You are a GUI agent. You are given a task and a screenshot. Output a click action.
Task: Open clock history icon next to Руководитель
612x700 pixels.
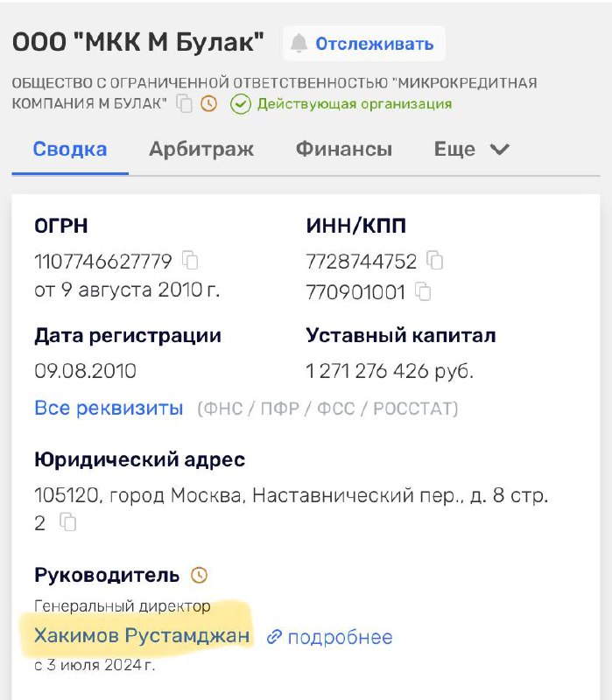[200, 575]
